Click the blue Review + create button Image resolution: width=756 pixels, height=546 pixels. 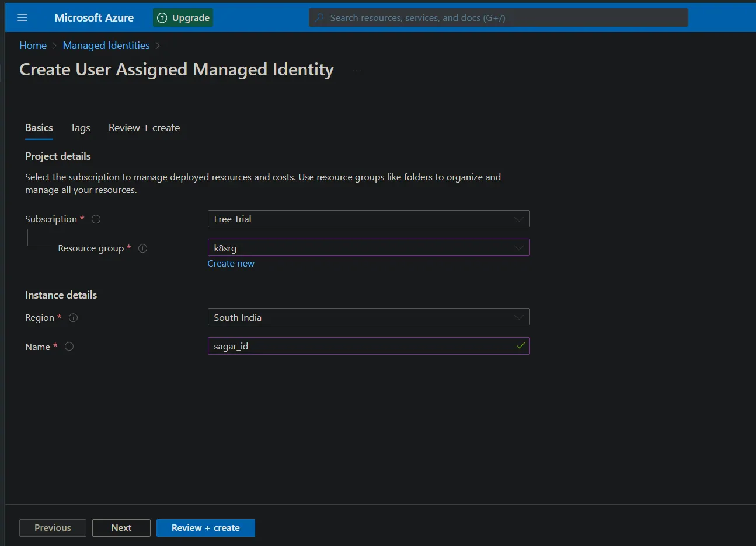(x=205, y=528)
